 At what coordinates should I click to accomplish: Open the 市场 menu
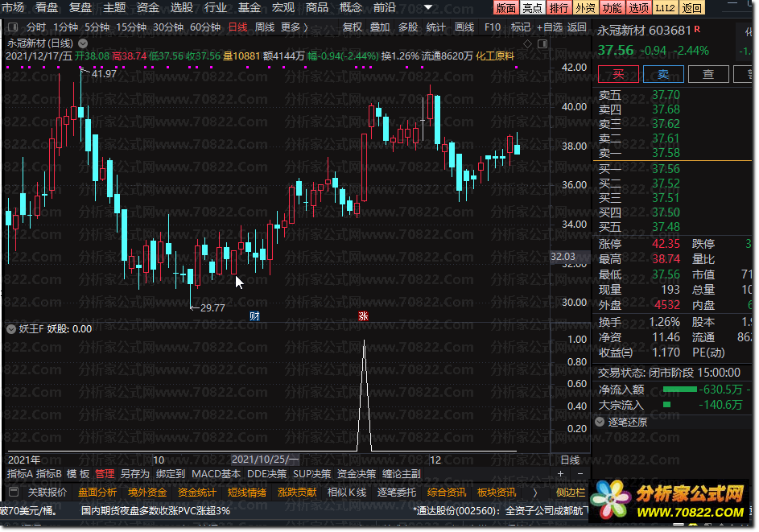pyautogui.click(x=13, y=8)
